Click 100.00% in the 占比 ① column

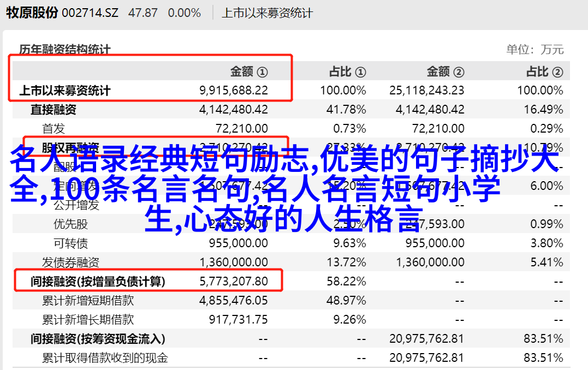pyautogui.click(x=343, y=91)
